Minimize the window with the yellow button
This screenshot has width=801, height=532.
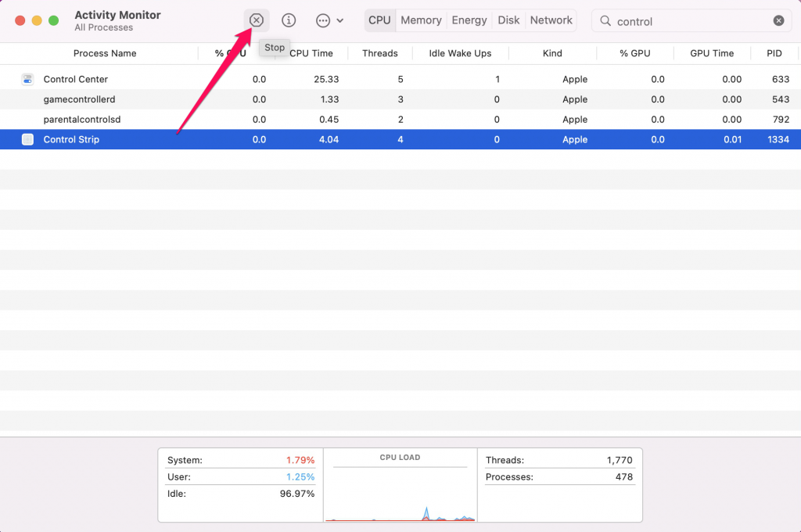coord(37,20)
